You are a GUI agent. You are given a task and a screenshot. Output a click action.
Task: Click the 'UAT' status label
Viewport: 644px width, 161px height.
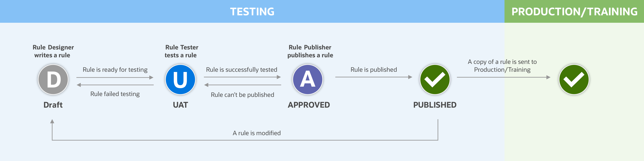click(x=180, y=105)
